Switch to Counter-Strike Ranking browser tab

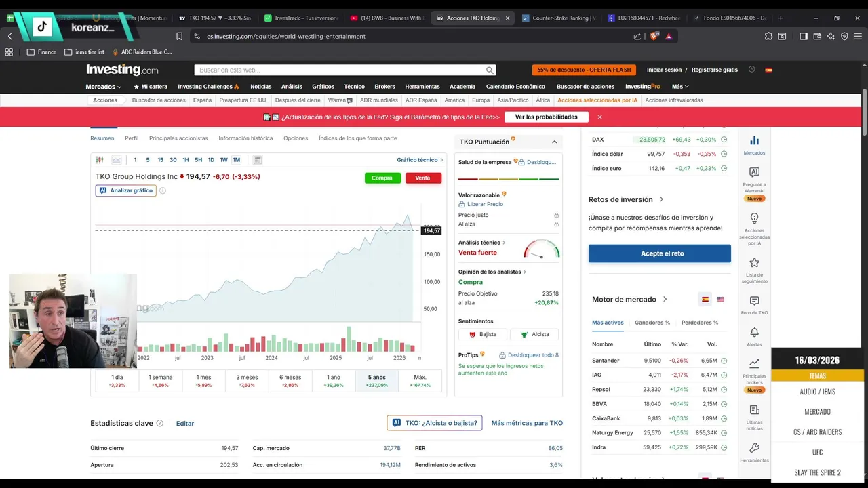559,18
